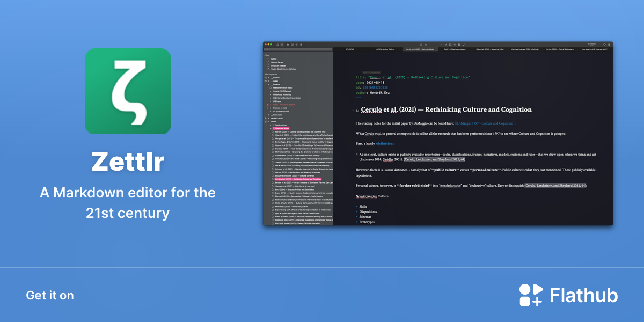Click the eye icon in the center toolbar
Image resolution: width=644 pixels, height=322 pixels.
point(426,45)
